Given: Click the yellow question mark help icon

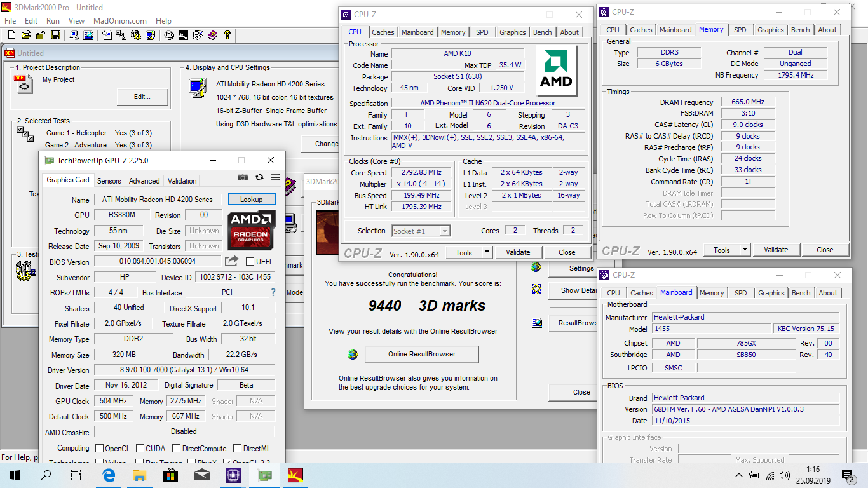Looking at the screenshot, I should (x=227, y=35).
